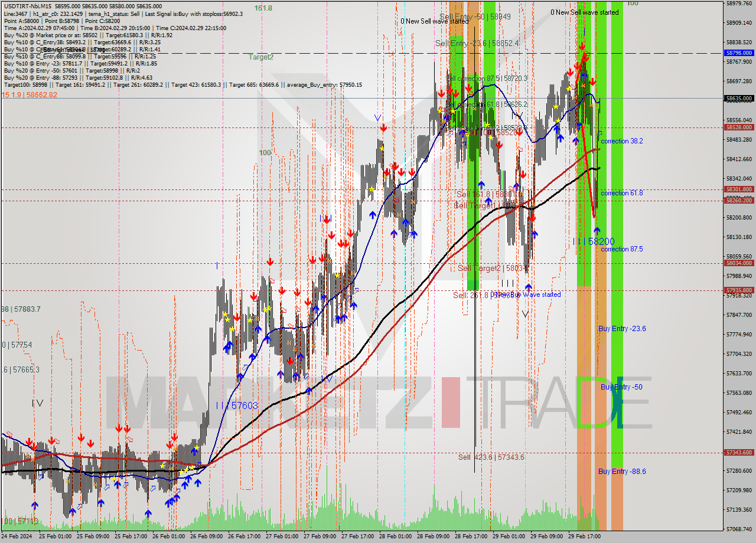756x543 pixels.
Task: Select the blue 'correction 87.5' label
Action: 622,249
